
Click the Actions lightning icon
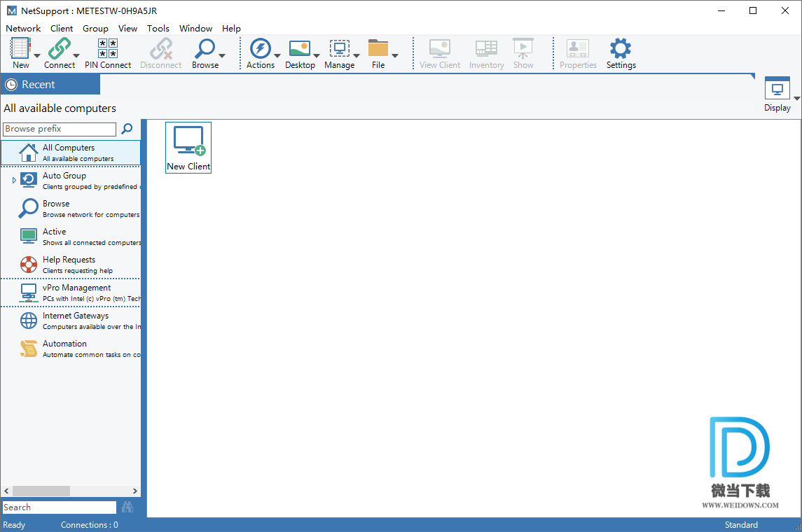(x=261, y=49)
